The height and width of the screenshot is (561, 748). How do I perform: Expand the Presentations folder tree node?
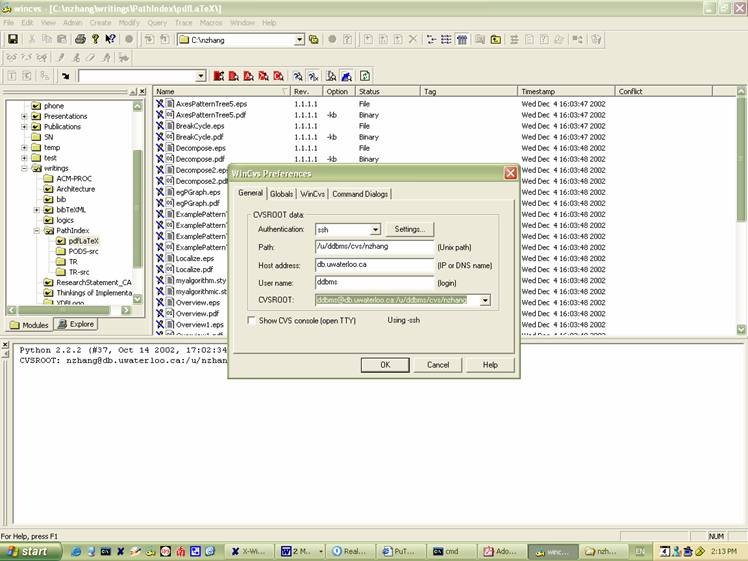coord(24,116)
